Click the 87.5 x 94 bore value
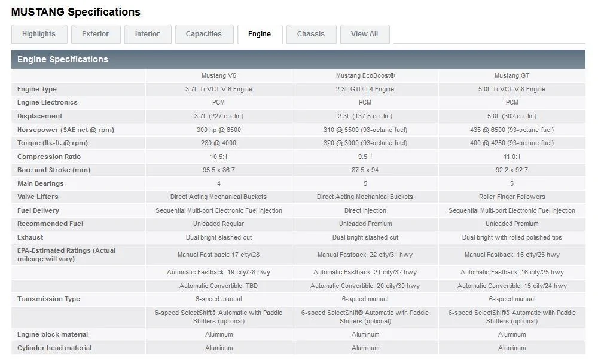This screenshot has height=364, width=601. [x=365, y=170]
